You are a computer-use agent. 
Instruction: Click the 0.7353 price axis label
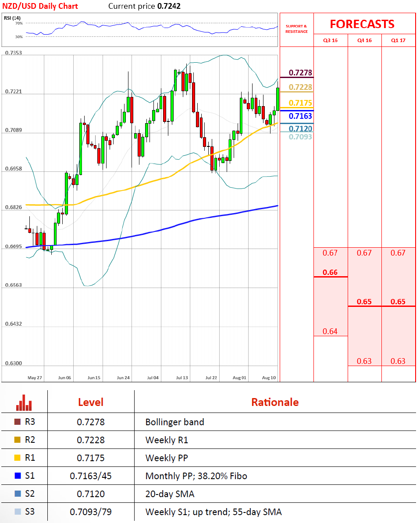13,53
